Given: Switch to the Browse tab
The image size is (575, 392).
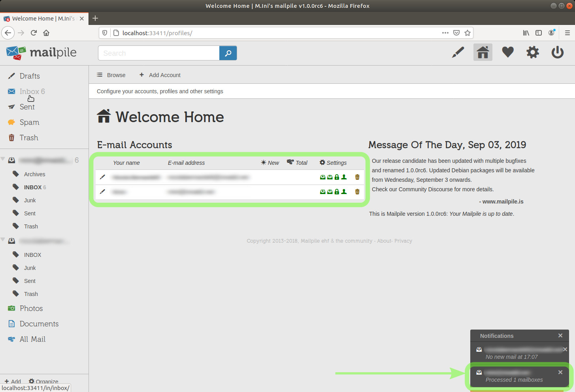Looking at the screenshot, I should point(111,75).
